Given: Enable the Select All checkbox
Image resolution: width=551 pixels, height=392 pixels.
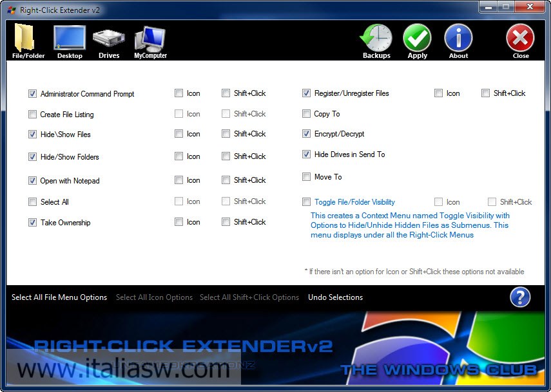Looking at the screenshot, I should click(32, 201).
